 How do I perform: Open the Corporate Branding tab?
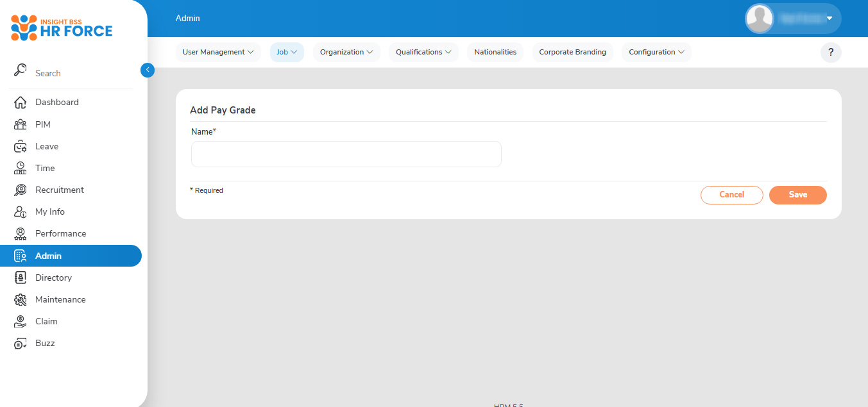point(572,52)
